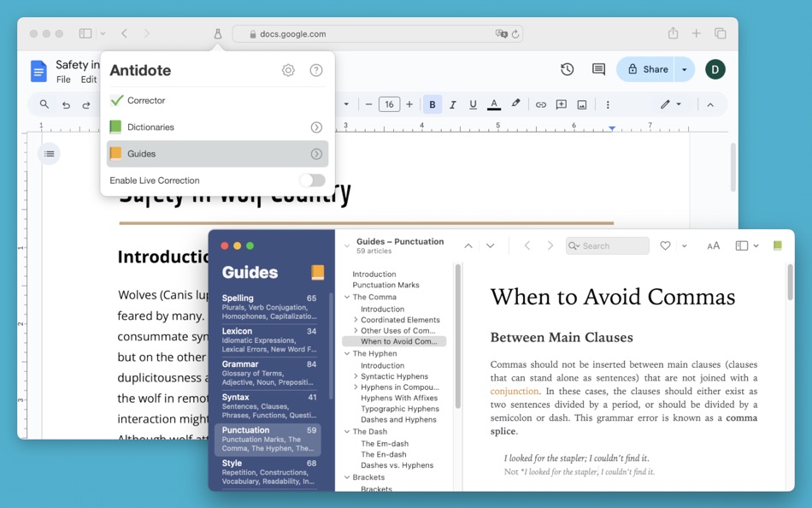Image resolution: width=812 pixels, height=508 pixels.
Task: Follow the conjunction link in article
Action: click(515, 391)
